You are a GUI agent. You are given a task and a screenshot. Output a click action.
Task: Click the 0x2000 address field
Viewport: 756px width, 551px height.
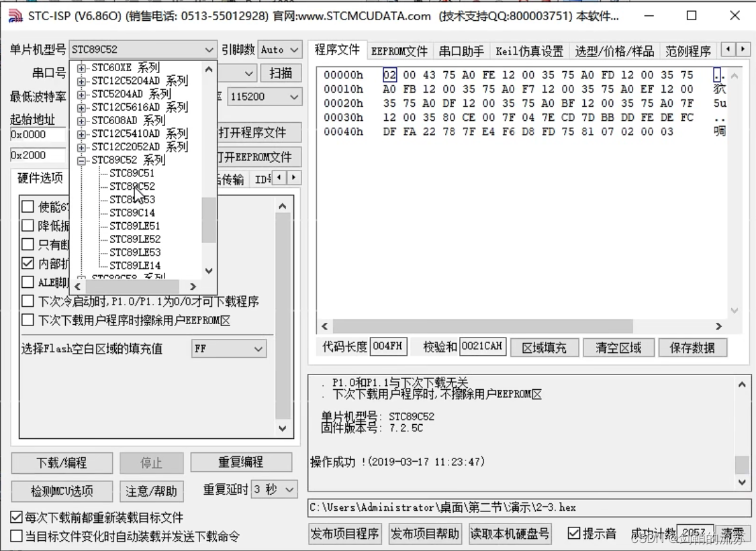point(38,155)
